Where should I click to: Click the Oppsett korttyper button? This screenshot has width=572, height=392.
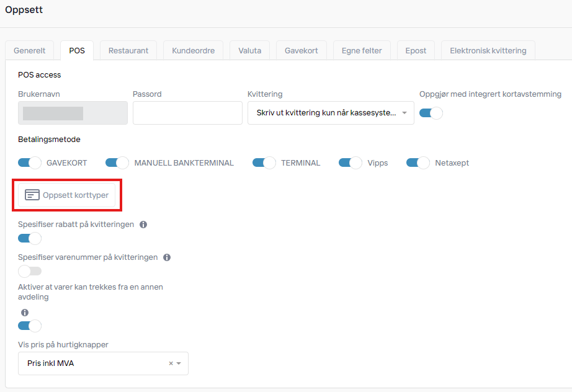[x=67, y=195]
